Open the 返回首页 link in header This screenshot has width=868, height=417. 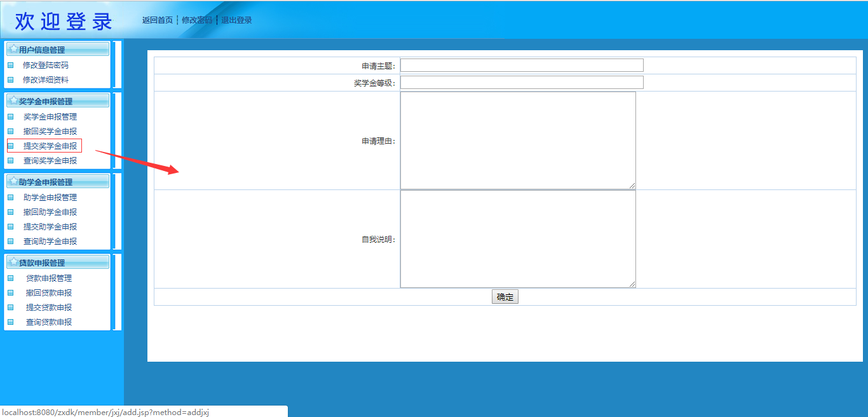[x=158, y=20]
